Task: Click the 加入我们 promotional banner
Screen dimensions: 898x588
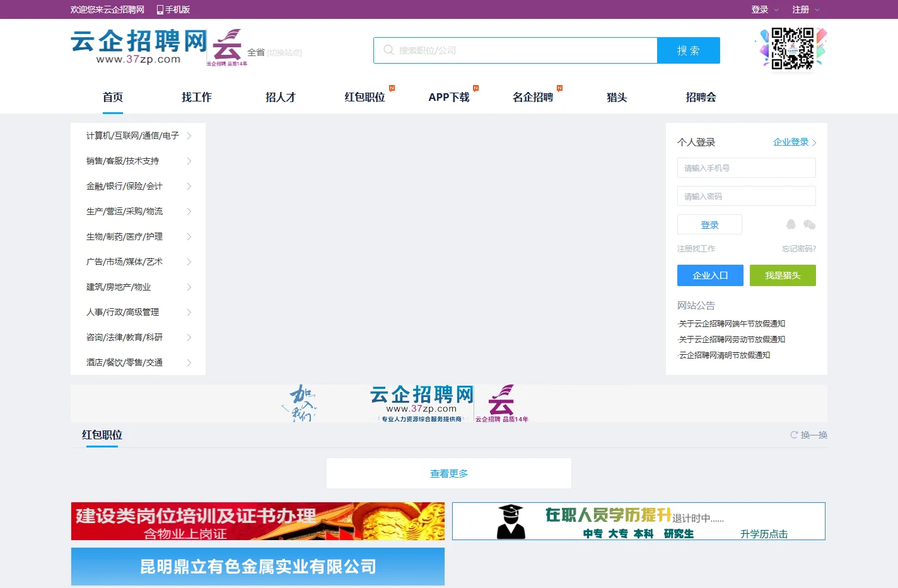Action: (449, 403)
